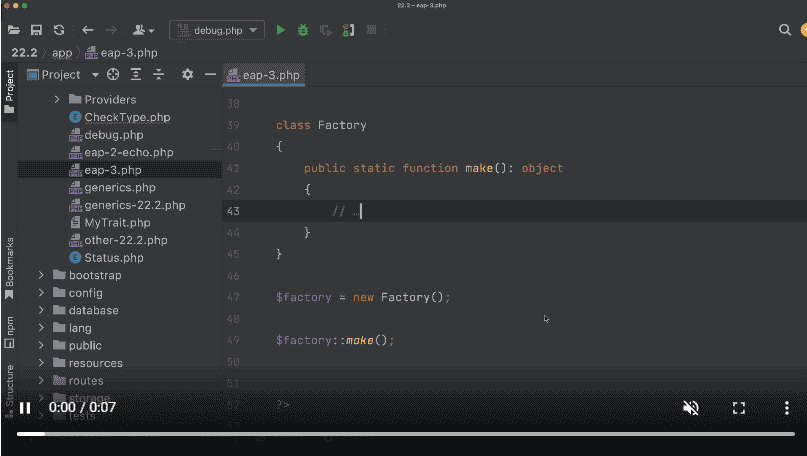Select the eap-3.php editor tab
Screen dimensions: 807x456
[x=264, y=75]
